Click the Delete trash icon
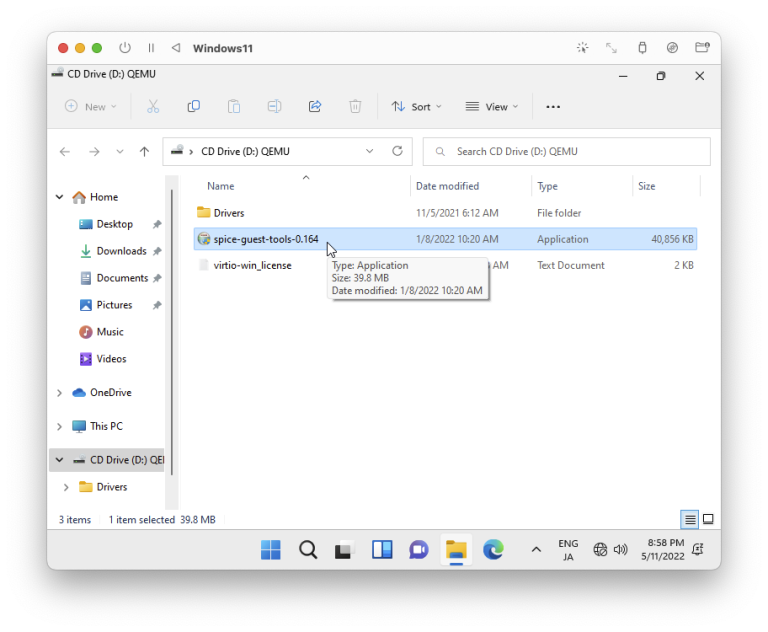 click(x=355, y=106)
